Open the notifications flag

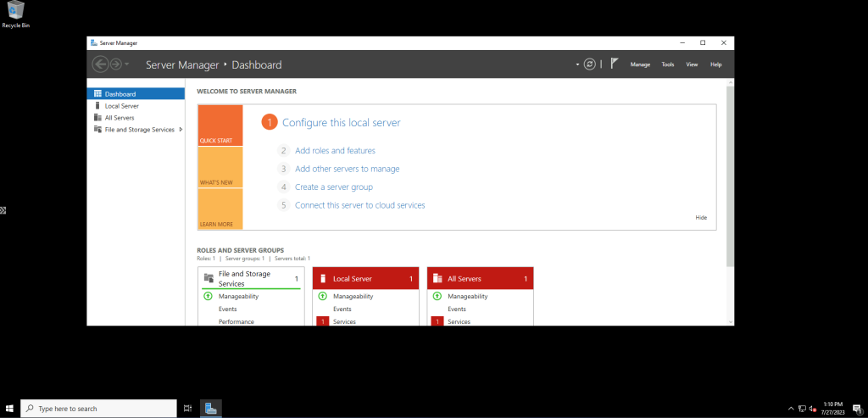[x=615, y=63]
